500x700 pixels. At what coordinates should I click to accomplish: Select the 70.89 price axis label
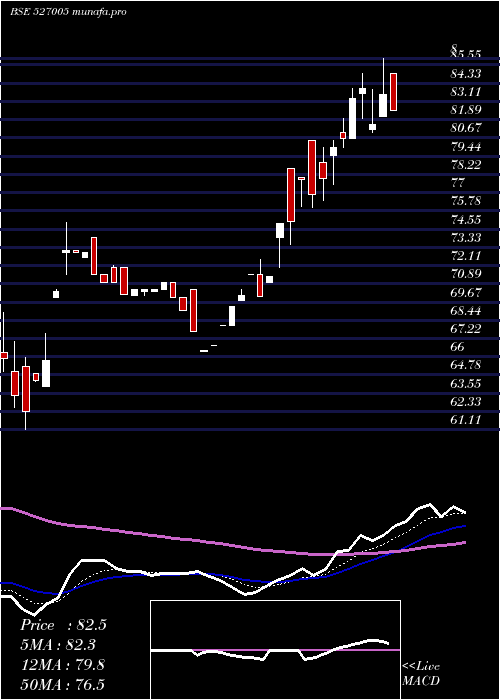(x=466, y=274)
